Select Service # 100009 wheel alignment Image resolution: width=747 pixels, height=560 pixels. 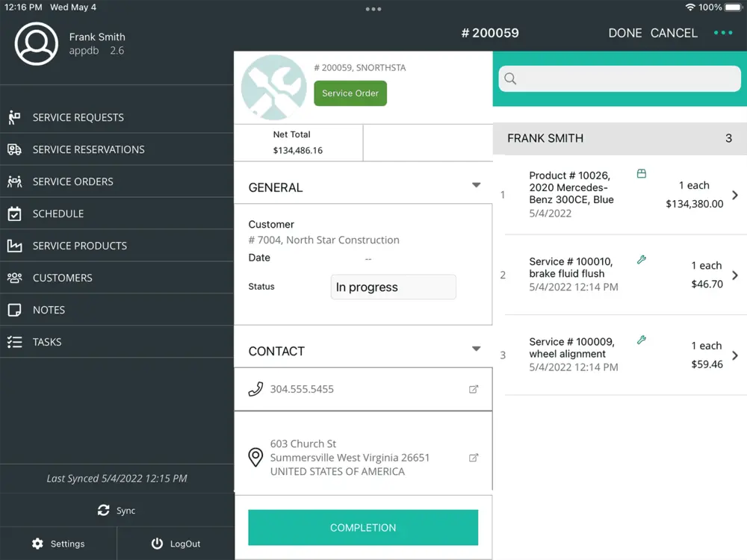tap(619, 355)
